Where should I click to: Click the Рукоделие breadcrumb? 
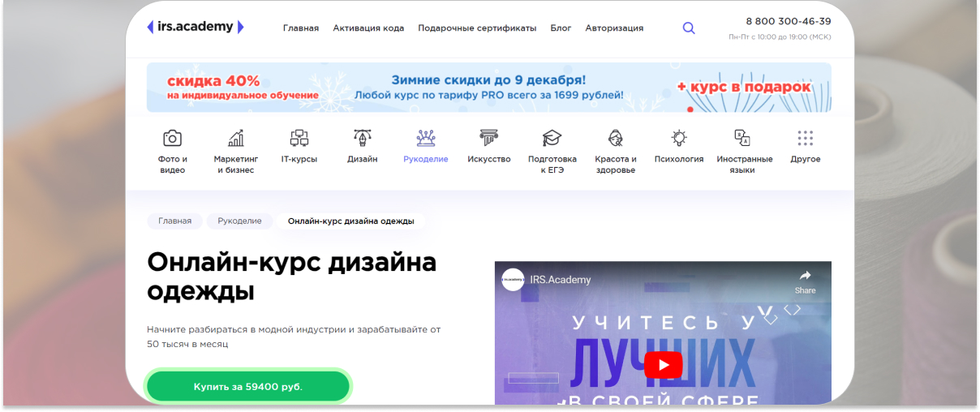coord(239,221)
